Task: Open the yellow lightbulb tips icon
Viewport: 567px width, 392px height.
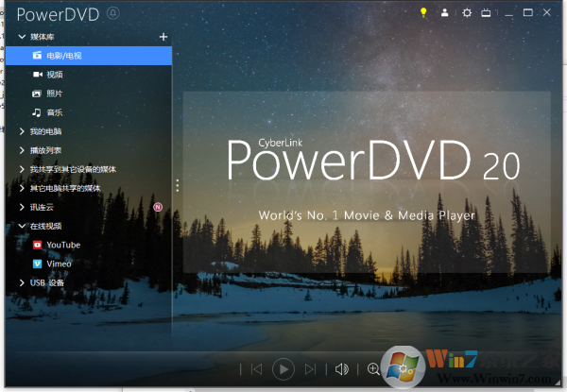Action: point(423,12)
